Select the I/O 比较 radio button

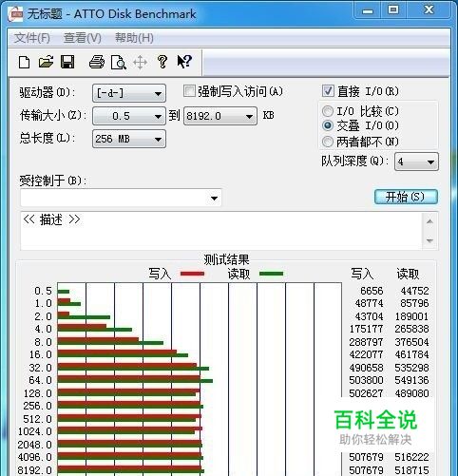(x=328, y=111)
